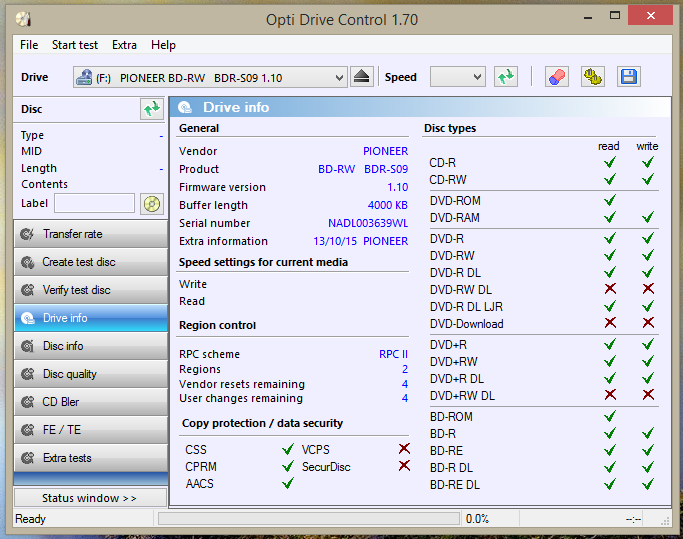Click the Extra information value 13/10/15 PIONEER
This screenshot has height=539, width=683.
click(361, 241)
